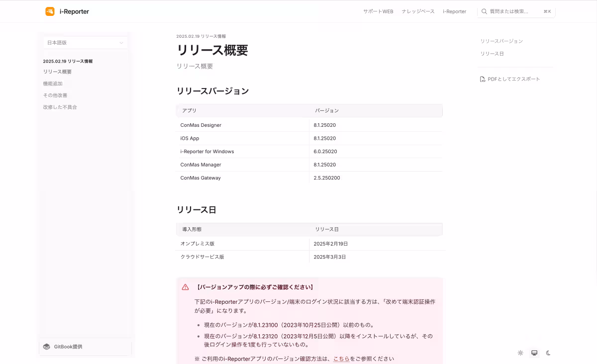
Task: Click version value 2.5.250200
Action: point(327,178)
